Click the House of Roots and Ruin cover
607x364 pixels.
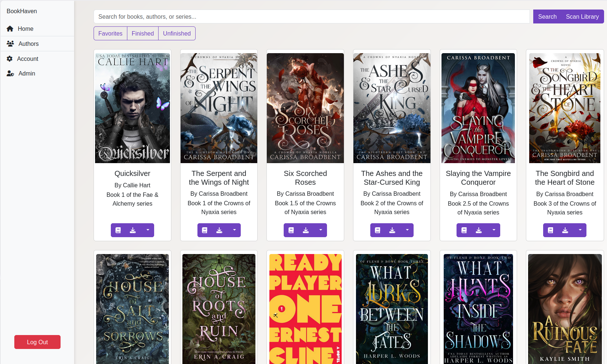[219, 309]
